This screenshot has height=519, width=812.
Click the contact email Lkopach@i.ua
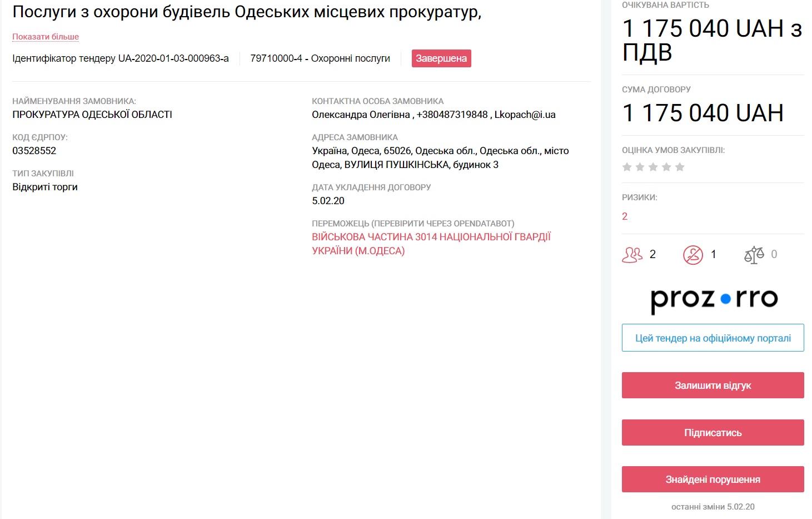[525, 115]
